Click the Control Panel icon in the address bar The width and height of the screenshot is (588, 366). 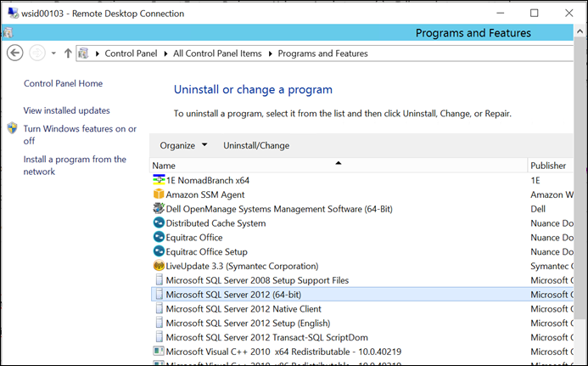[x=84, y=53]
